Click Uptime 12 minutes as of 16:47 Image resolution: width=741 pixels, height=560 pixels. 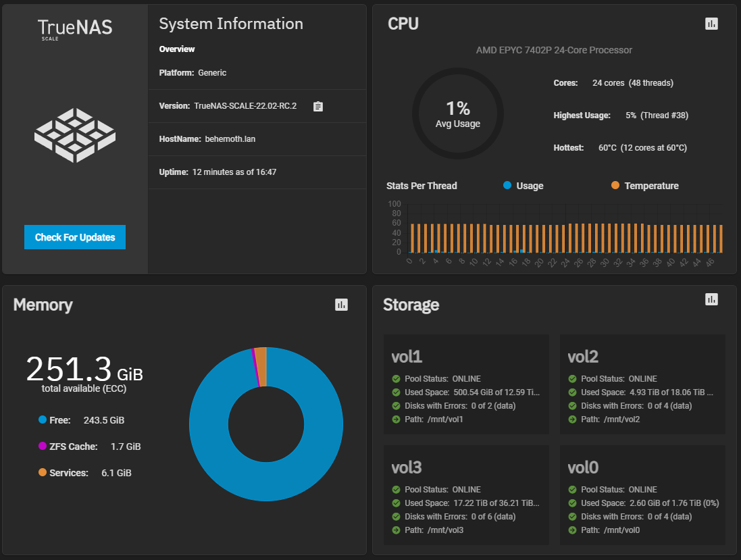[x=218, y=172]
